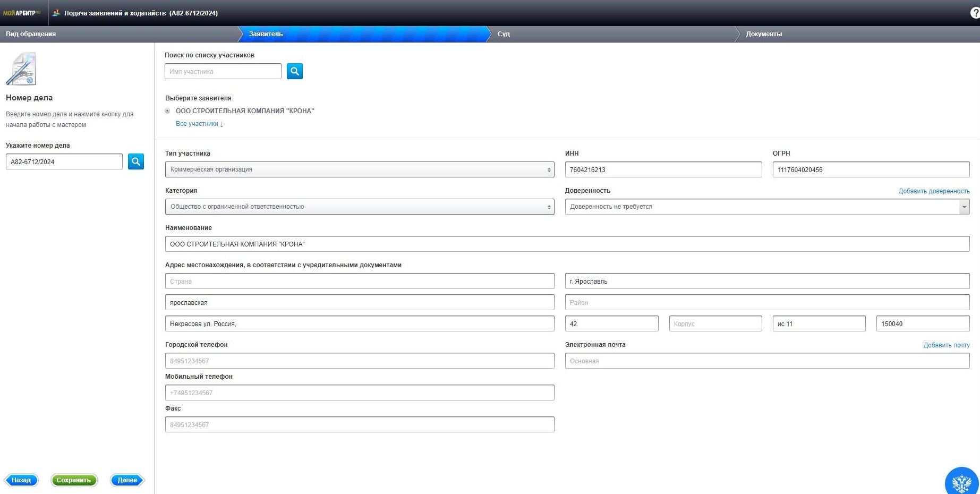Click the case number search magnifier icon
980x494 pixels.
136,161
